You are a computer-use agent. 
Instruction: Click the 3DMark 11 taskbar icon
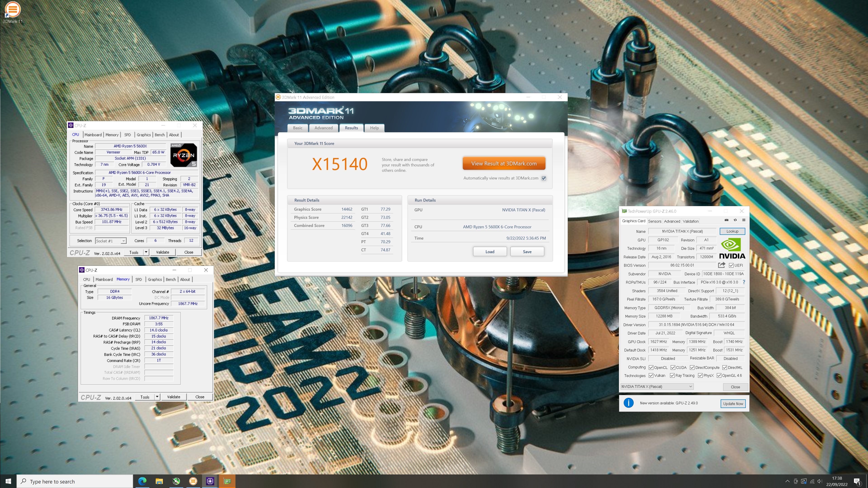[193, 481]
